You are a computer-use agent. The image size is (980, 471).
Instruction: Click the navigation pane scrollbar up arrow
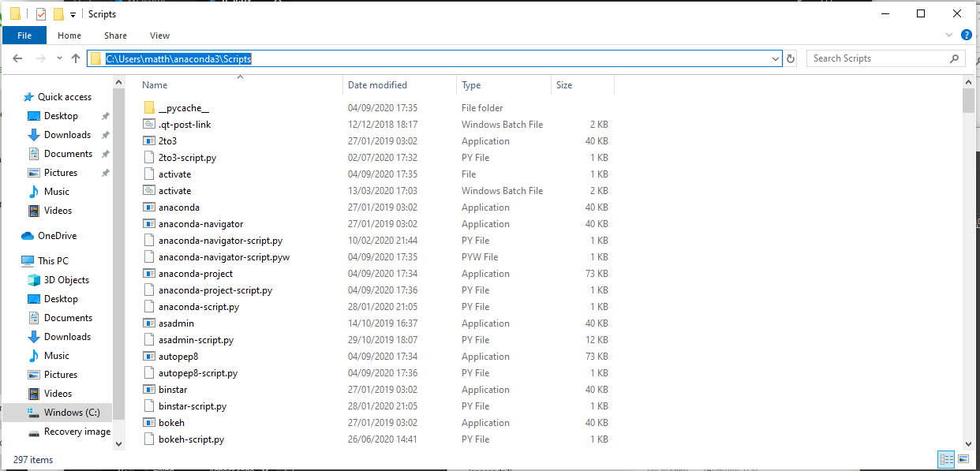pyautogui.click(x=119, y=82)
